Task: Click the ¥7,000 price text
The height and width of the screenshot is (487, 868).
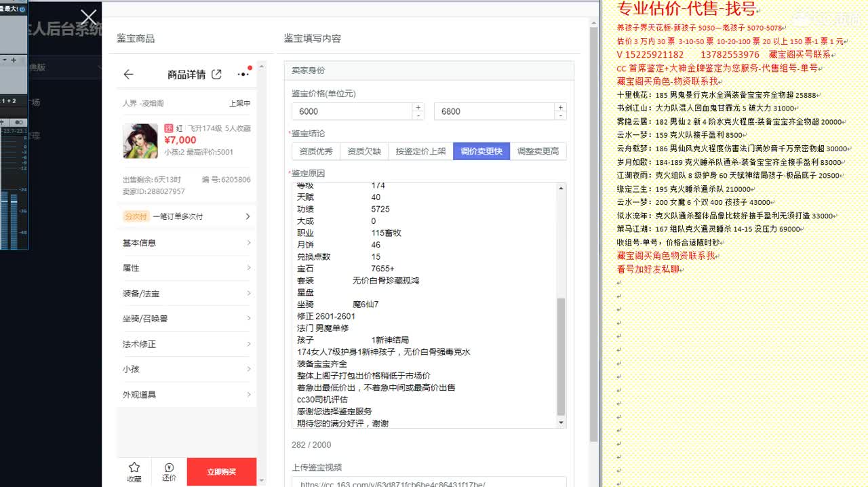Action: pos(180,140)
